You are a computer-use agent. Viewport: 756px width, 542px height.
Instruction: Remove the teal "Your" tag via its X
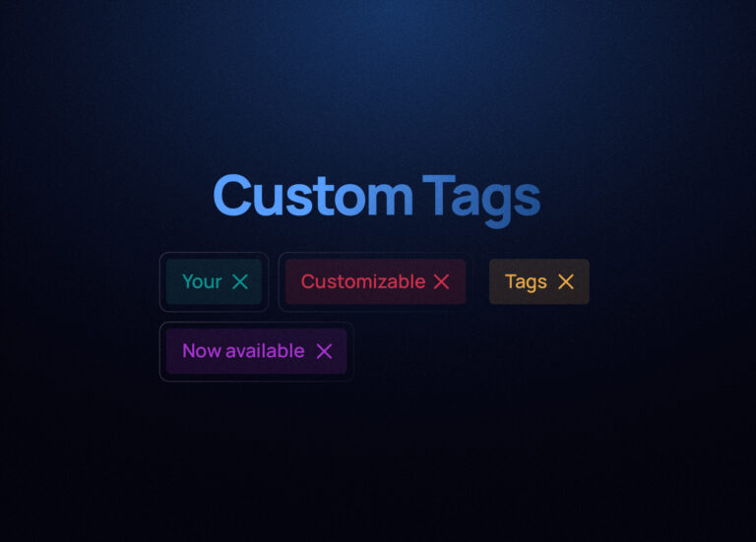pyautogui.click(x=239, y=282)
